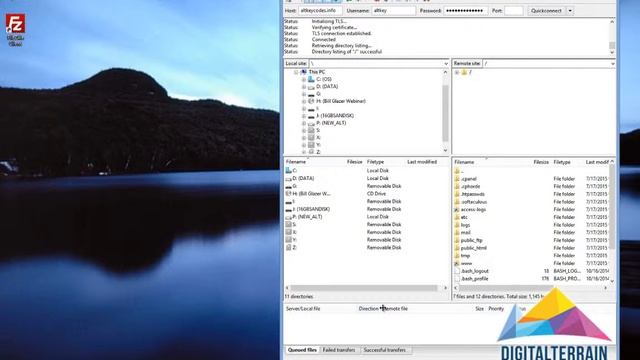Sort local files by Filesize column

click(x=355, y=162)
